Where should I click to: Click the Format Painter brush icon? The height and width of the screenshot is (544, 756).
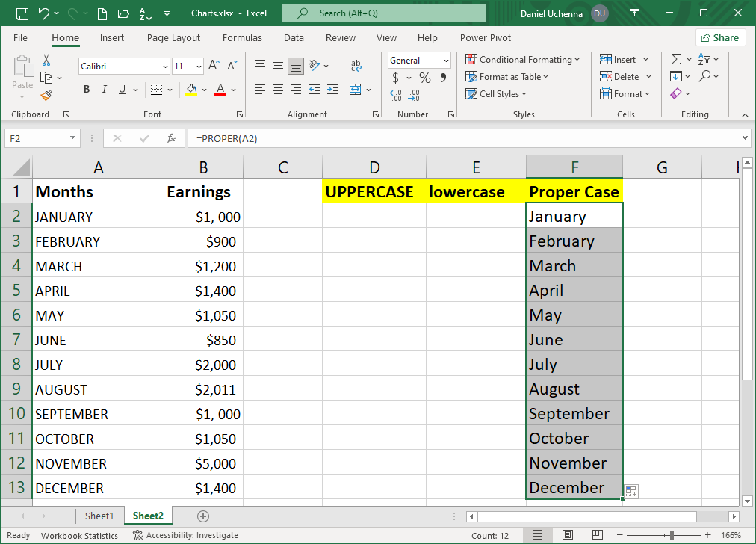[46, 95]
